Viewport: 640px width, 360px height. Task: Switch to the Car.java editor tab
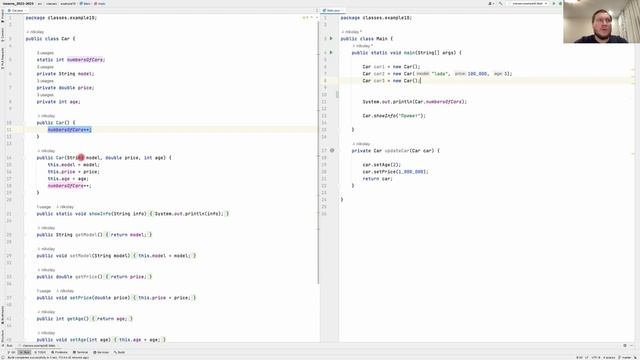pyautogui.click(x=17, y=11)
